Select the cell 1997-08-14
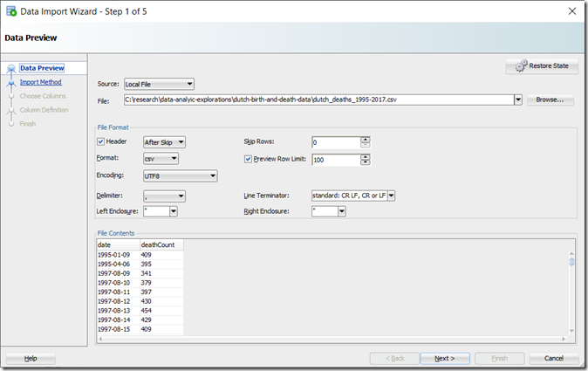588x371 pixels. click(x=118, y=320)
